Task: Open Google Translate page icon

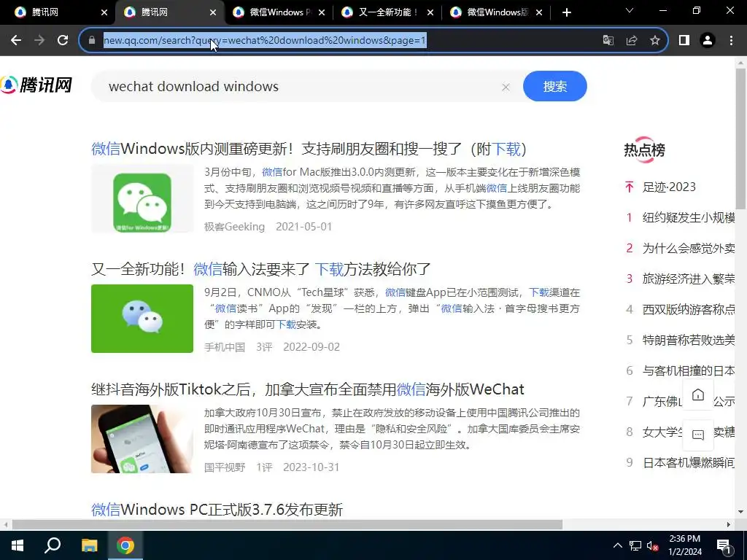Action: [608, 41]
